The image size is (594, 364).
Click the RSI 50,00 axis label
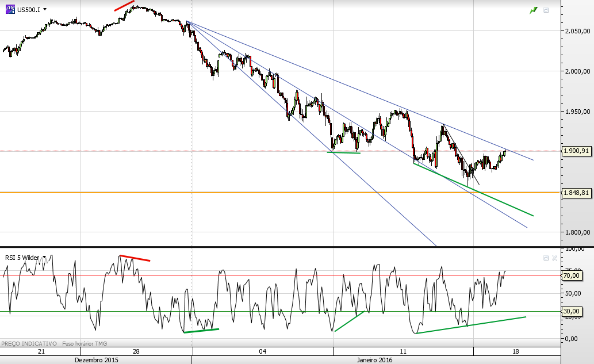point(573,293)
